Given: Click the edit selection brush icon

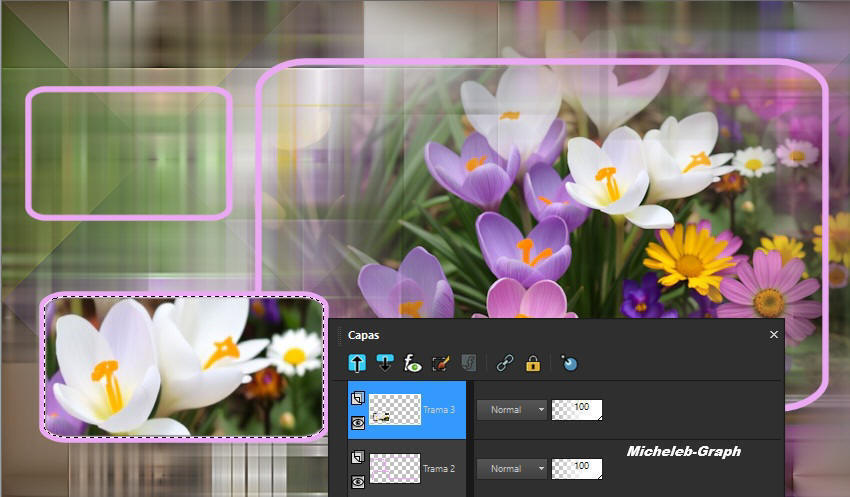Looking at the screenshot, I should pos(440,364).
